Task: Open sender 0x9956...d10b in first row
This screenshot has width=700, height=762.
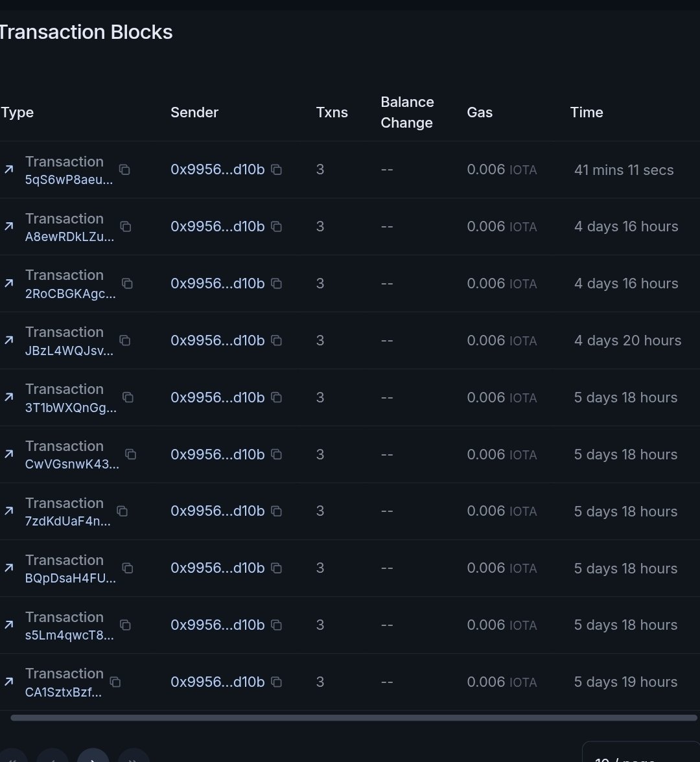Action: pos(217,170)
